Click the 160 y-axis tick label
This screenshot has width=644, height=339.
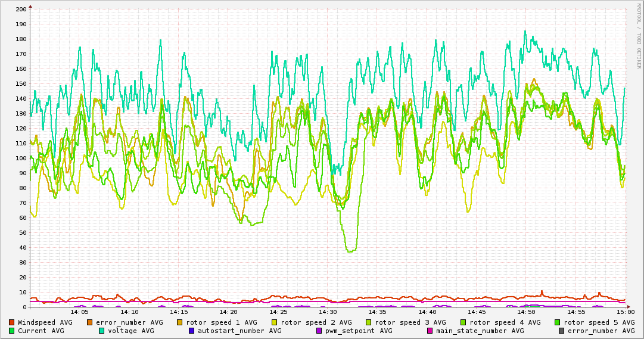coord(20,69)
